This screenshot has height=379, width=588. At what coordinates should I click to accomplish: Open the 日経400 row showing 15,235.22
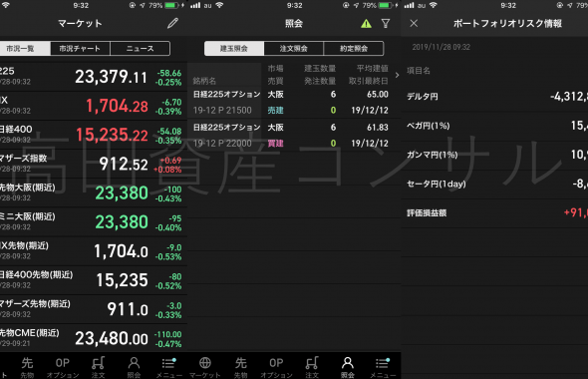pos(93,135)
